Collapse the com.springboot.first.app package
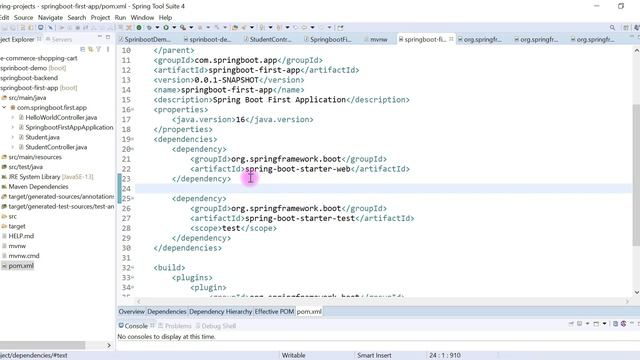 (4, 107)
